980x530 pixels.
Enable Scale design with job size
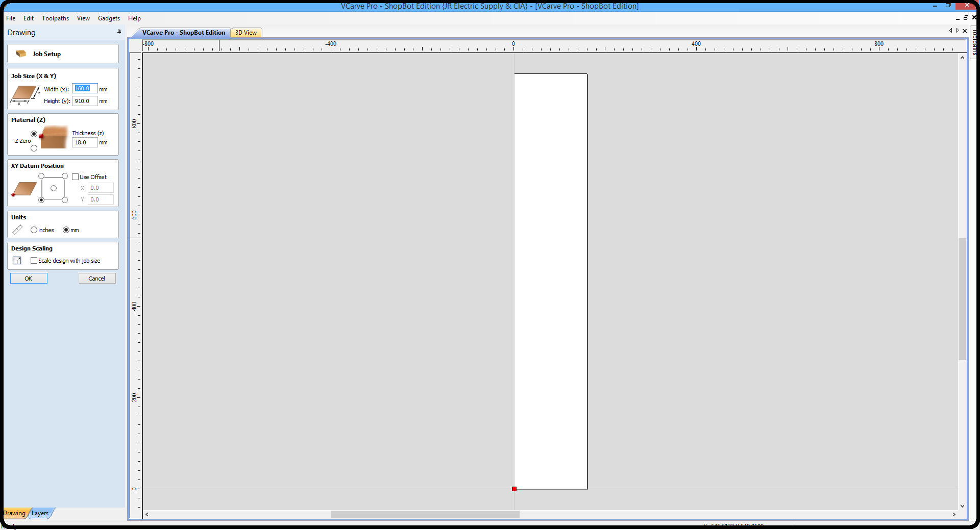34,261
